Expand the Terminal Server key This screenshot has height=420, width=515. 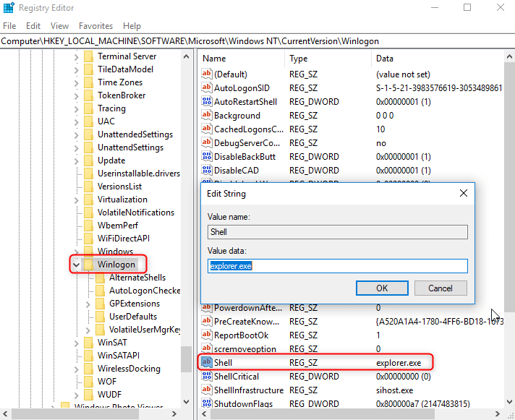77,56
